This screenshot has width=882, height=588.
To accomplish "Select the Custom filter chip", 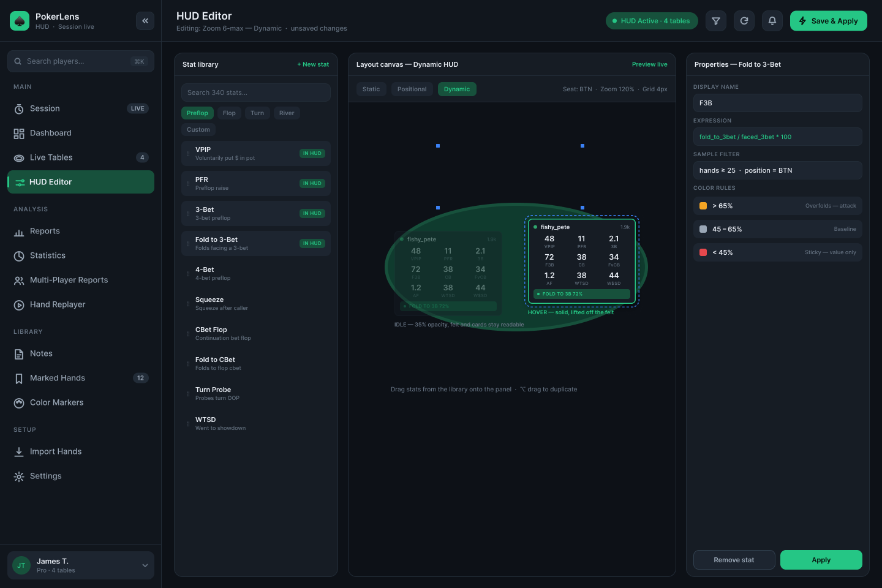I will [x=198, y=129].
